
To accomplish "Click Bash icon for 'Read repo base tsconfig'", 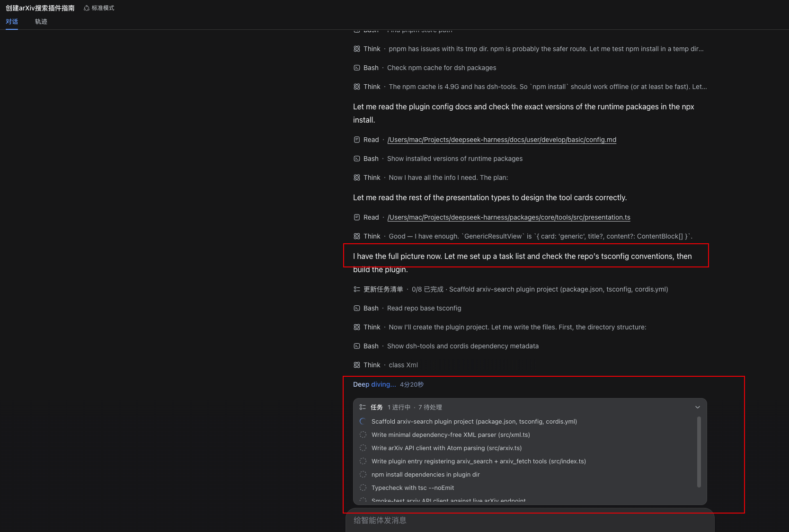I will coord(357,308).
